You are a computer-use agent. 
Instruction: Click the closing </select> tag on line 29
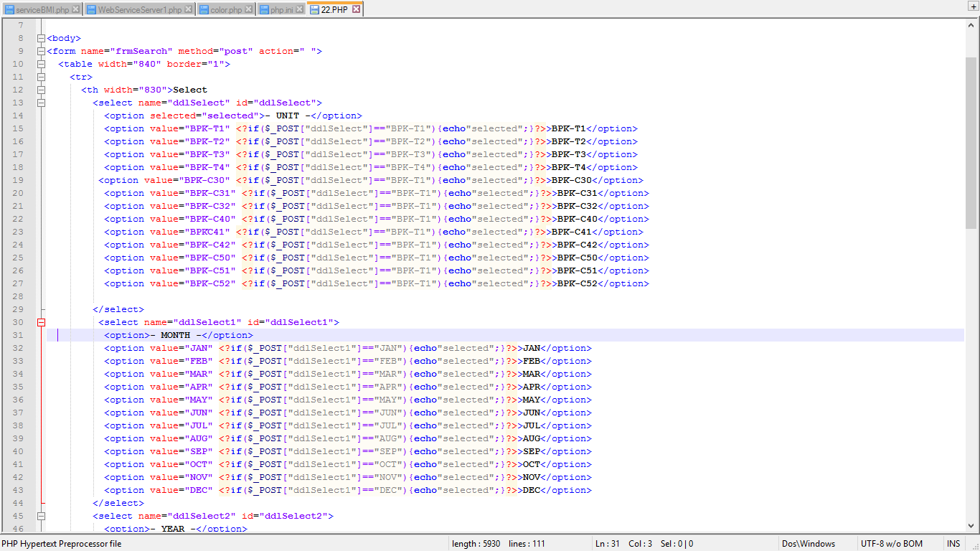pyautogui.click(x=118, y=309)
